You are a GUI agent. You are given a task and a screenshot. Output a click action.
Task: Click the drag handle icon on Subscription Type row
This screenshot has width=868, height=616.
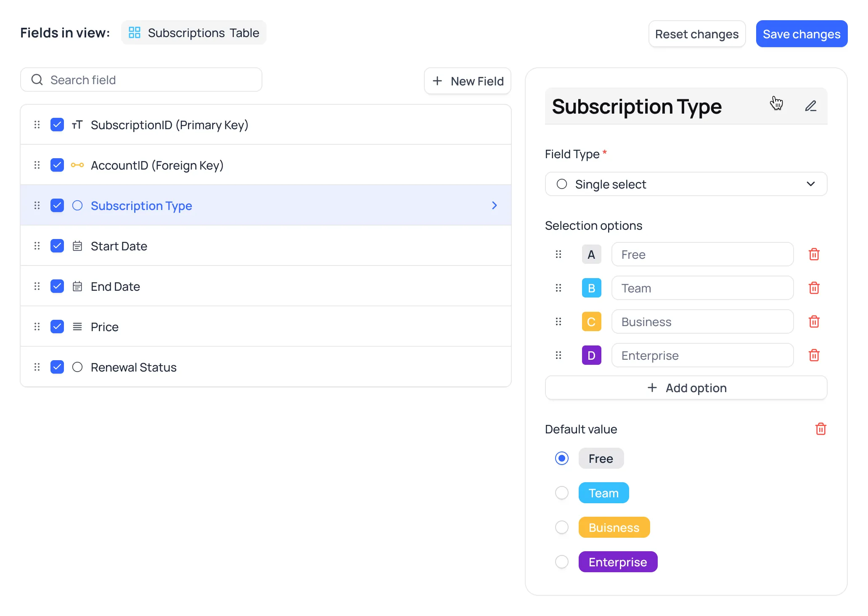37,205
